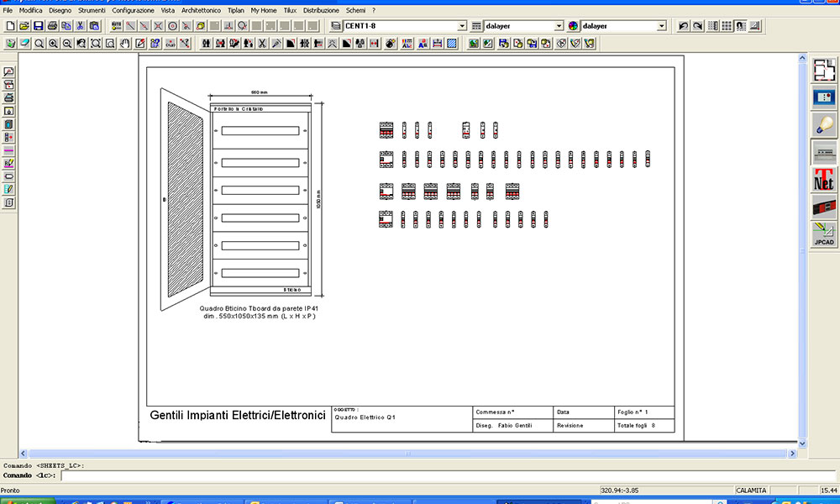Open the Architettonico menu
The width and height of the screenshot is (840, 504).
201,10
